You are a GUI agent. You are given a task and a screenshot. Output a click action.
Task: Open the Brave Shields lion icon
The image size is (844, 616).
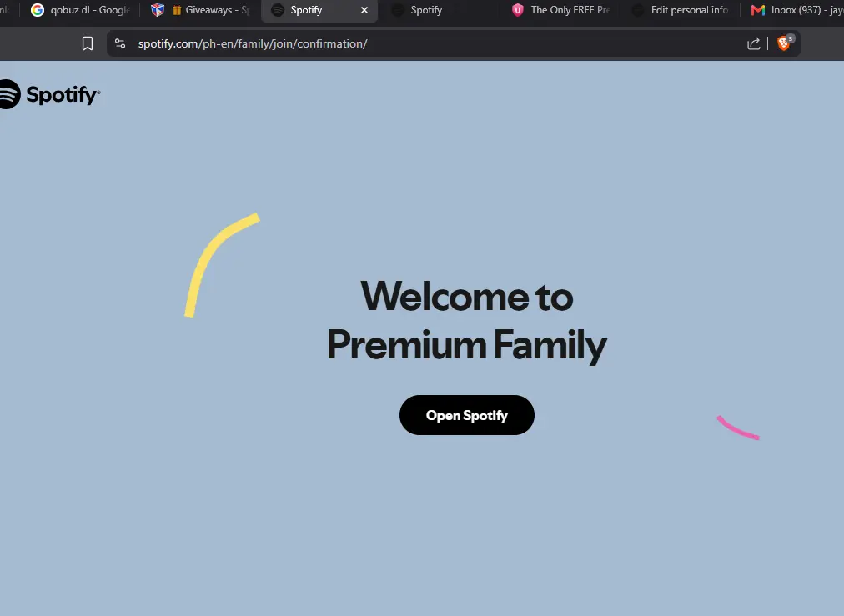(785, 43)
